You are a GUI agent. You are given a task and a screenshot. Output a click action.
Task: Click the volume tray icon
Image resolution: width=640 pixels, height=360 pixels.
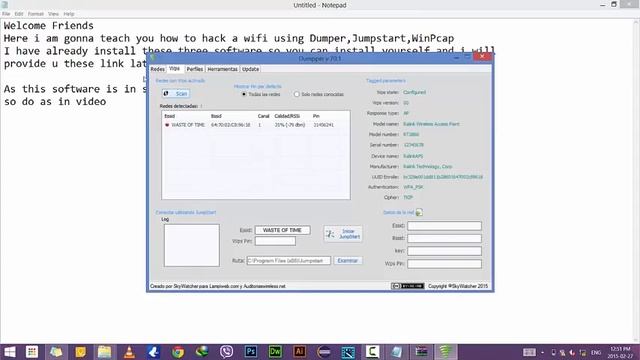[572, 352]
